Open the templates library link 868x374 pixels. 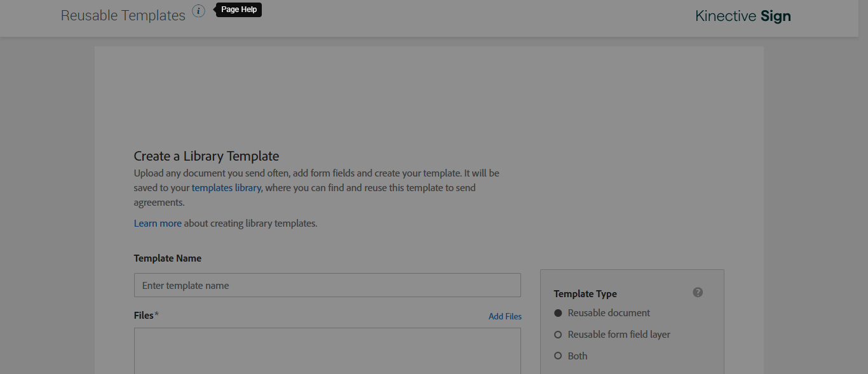point(226,188)
